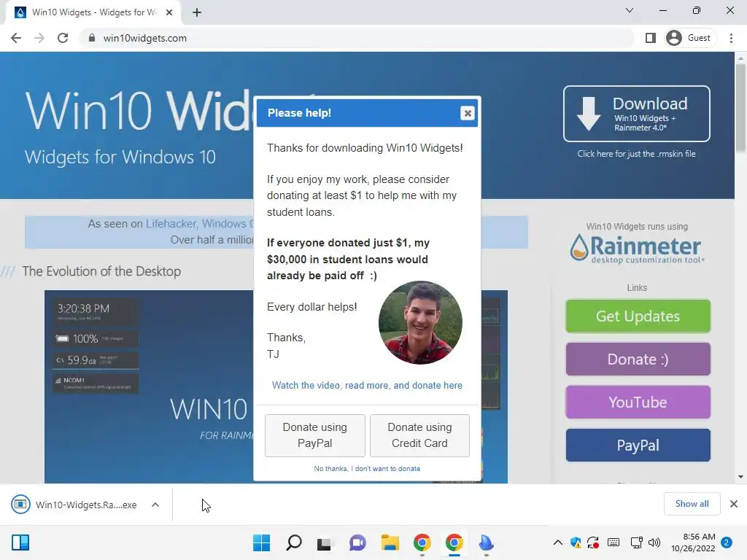Click Show all downloads
Image resolution: width=747 pixels, height=560 pixels.
point(692,504)
